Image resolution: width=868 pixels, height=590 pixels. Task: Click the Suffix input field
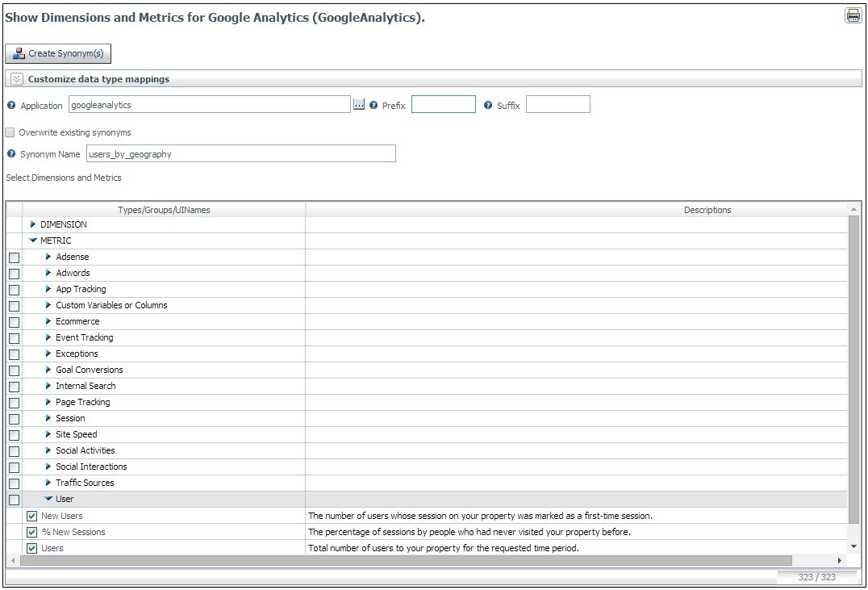(x=558, y=104)
